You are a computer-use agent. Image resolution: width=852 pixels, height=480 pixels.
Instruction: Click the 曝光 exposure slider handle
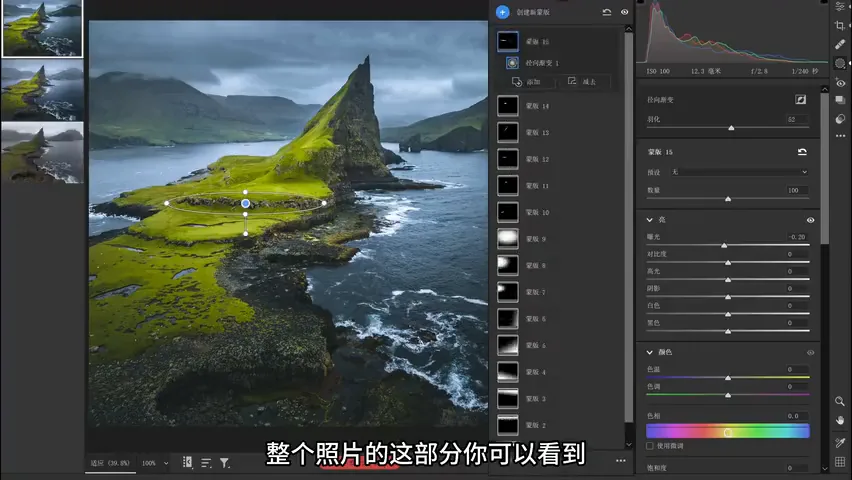click(x=724, y=246)
